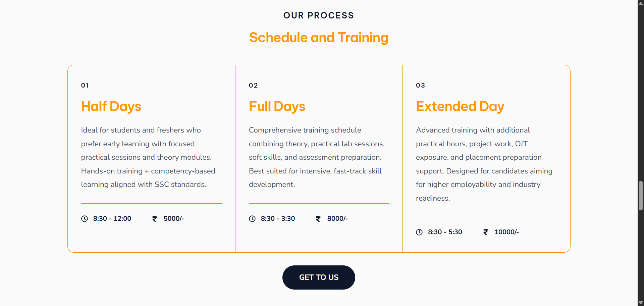This screenshot has width=644, height=306.
Task: Click the 8000/- price text
Action: 337,219
